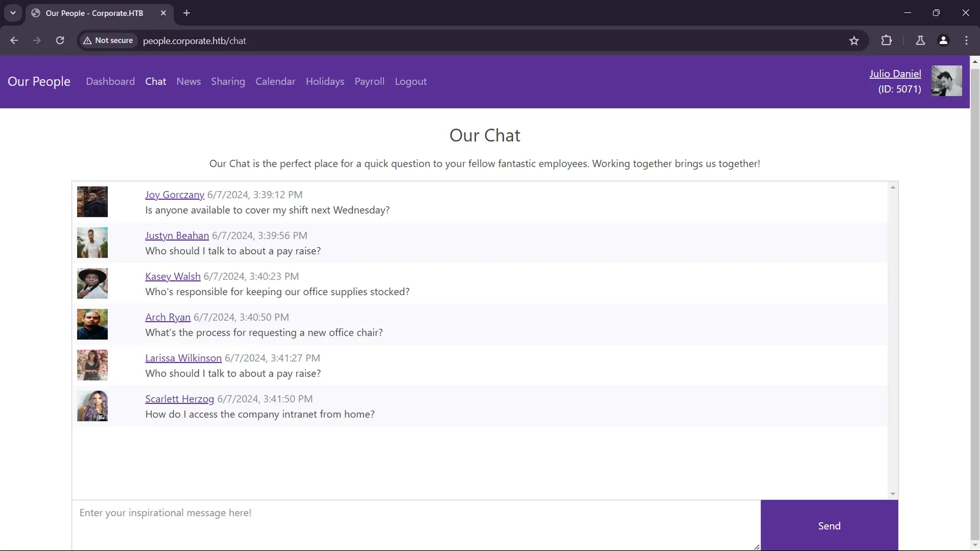Open Julio Daniel profile link
The height and width of the screenshot is (551, 980).
tap(895, 73)
